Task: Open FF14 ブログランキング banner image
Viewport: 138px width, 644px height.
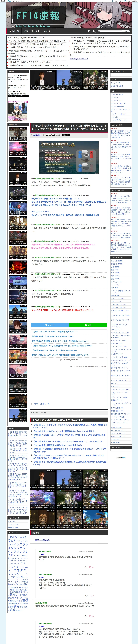Action: click(18, 112)
